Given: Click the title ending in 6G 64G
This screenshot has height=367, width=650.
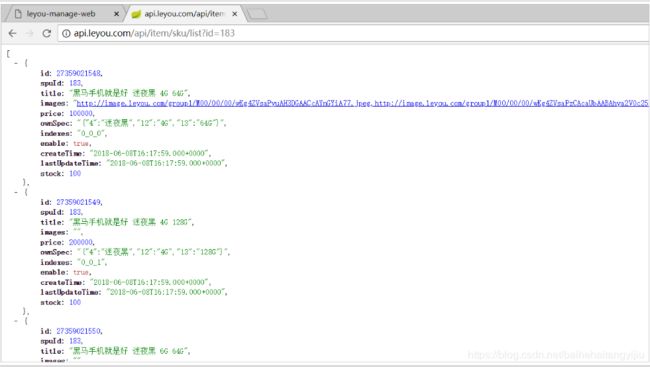Looking at the screenshot, I should pos(129,351).
